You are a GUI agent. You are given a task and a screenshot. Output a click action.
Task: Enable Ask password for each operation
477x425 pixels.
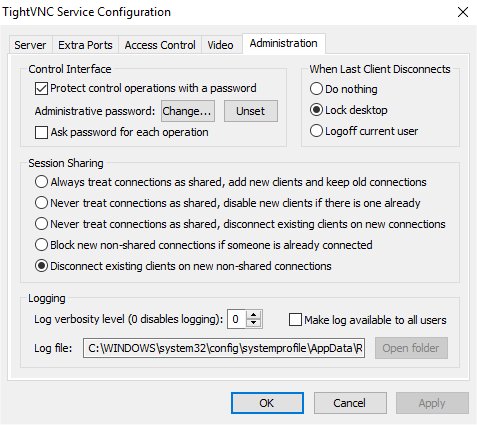tap(41, 132)
